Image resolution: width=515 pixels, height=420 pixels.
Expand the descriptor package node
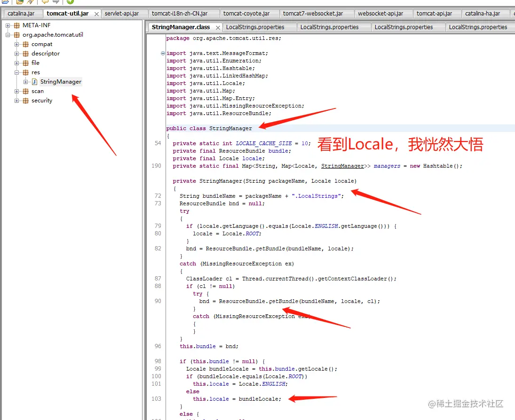(17, 54)
